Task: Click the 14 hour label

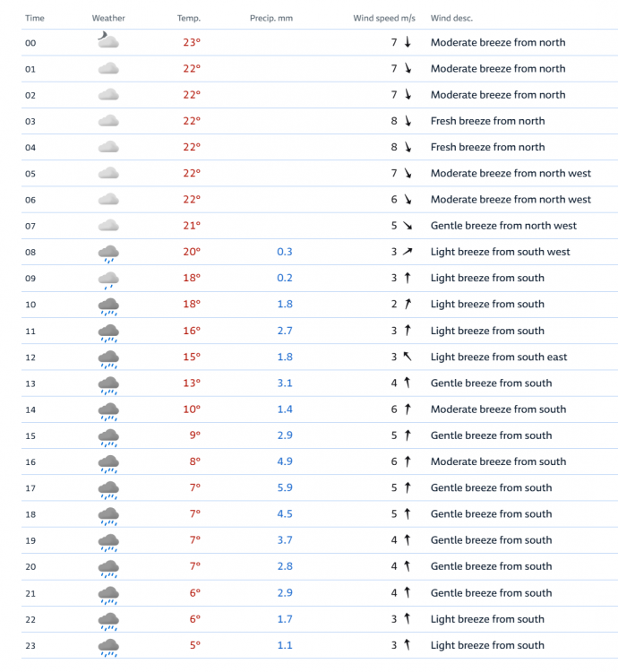Action: coord(30,409)
